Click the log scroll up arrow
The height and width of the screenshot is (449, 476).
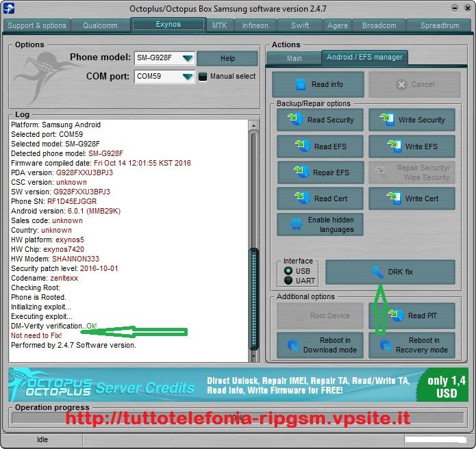(254, 125)
